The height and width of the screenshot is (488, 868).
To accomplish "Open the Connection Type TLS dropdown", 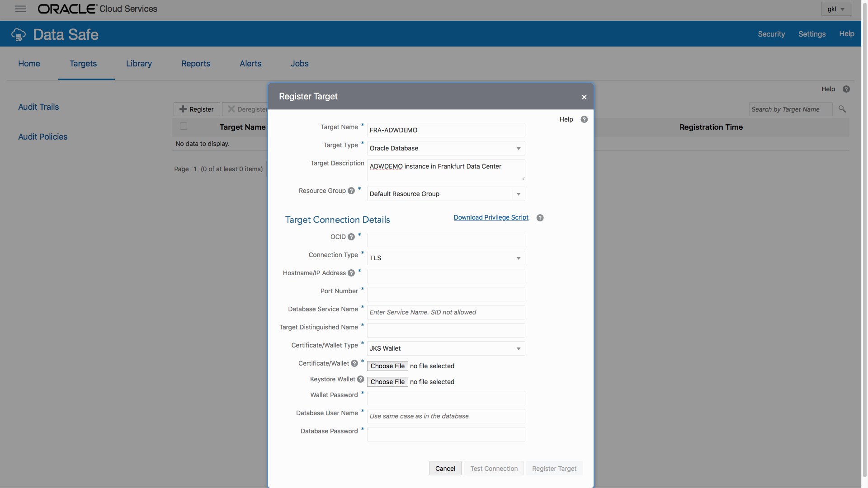I will [519, 258].
